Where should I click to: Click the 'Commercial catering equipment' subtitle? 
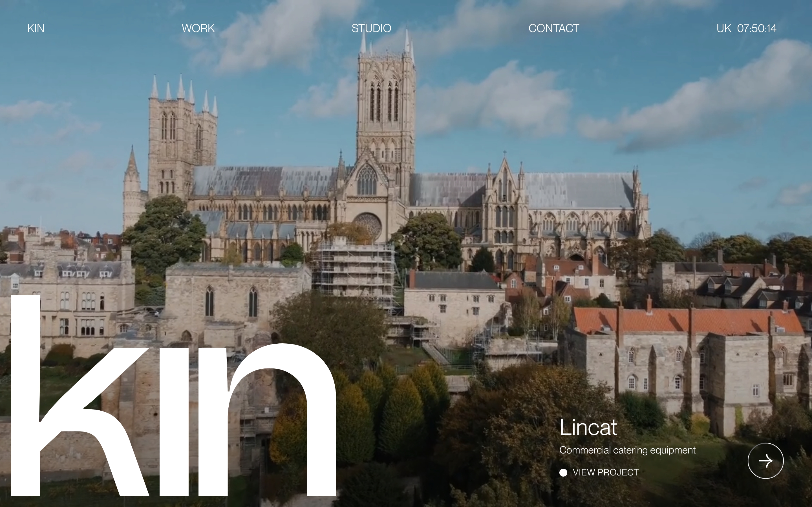point(627,450)
